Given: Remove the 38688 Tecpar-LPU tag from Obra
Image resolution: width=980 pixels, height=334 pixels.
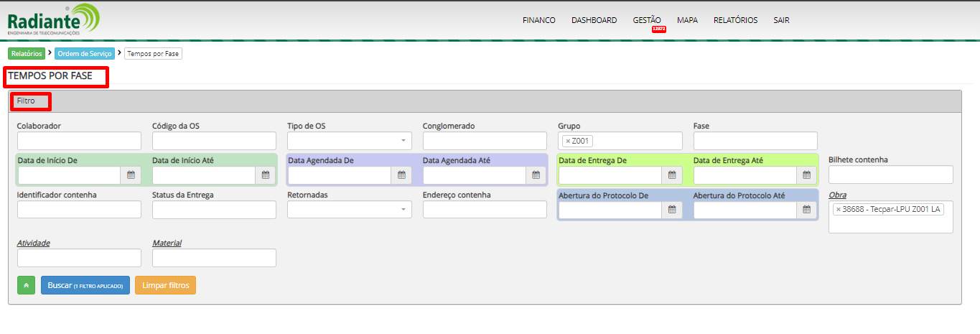Looking at the screenshot, I should [838, 210].
